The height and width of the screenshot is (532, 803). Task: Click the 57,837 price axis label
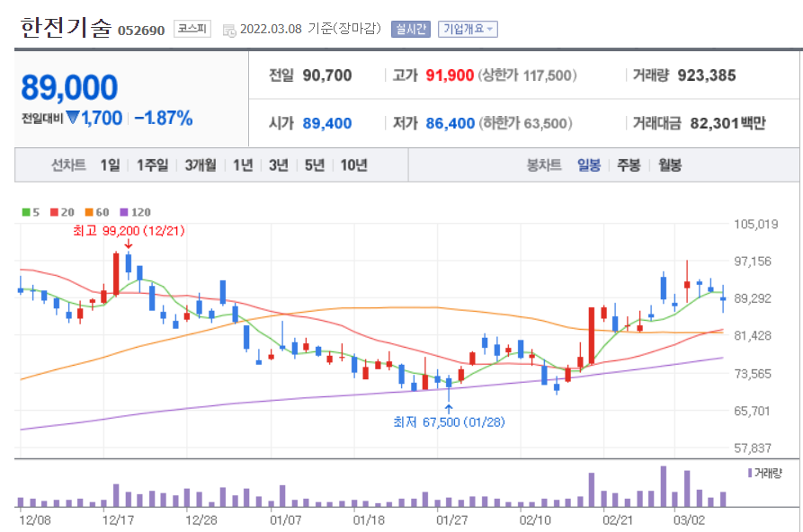click(753, 448)
